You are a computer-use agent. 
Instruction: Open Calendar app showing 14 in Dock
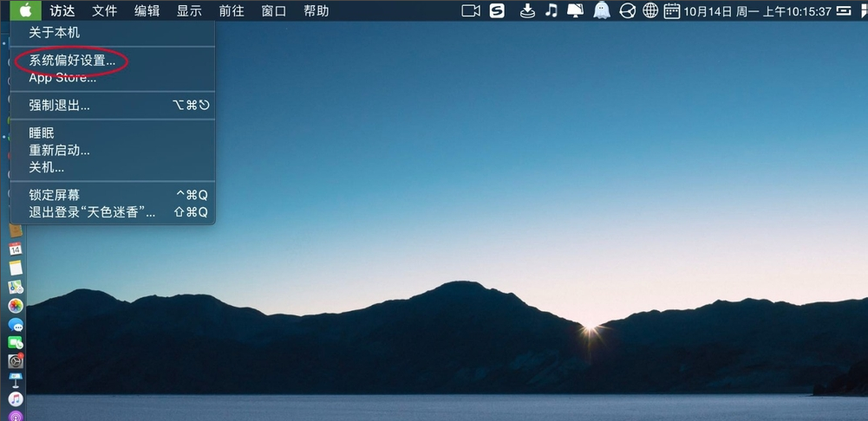click(x=16, y=249)
